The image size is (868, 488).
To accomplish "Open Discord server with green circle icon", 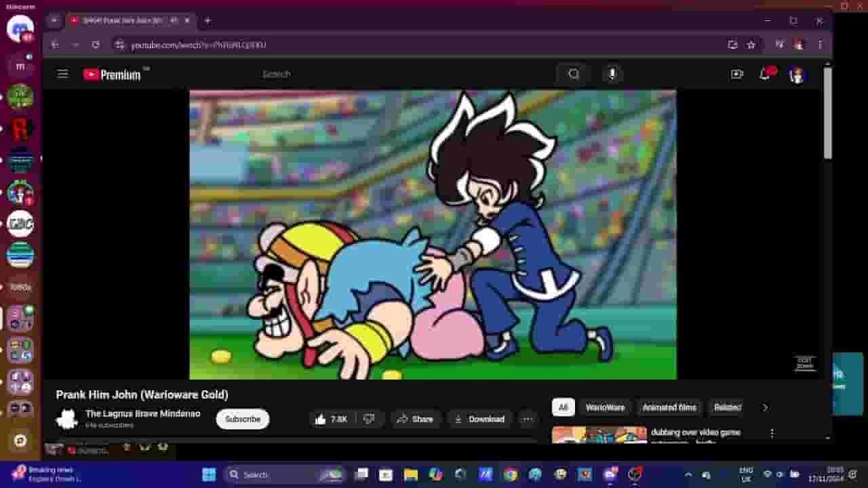I will coord(20,97).
